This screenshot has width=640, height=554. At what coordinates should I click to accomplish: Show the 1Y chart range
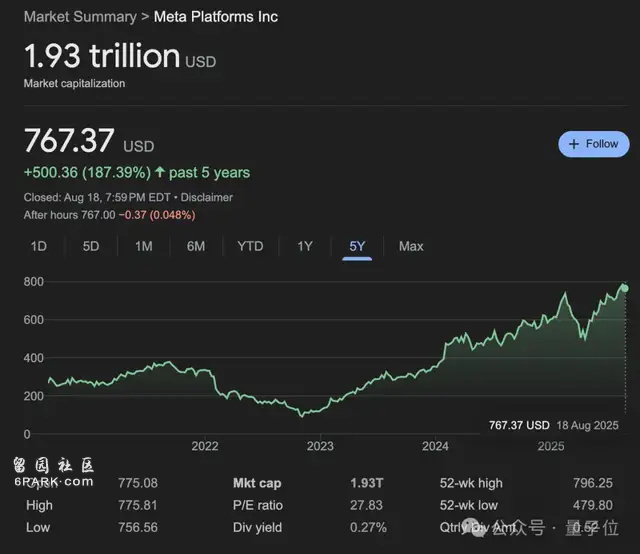[305, 246]
